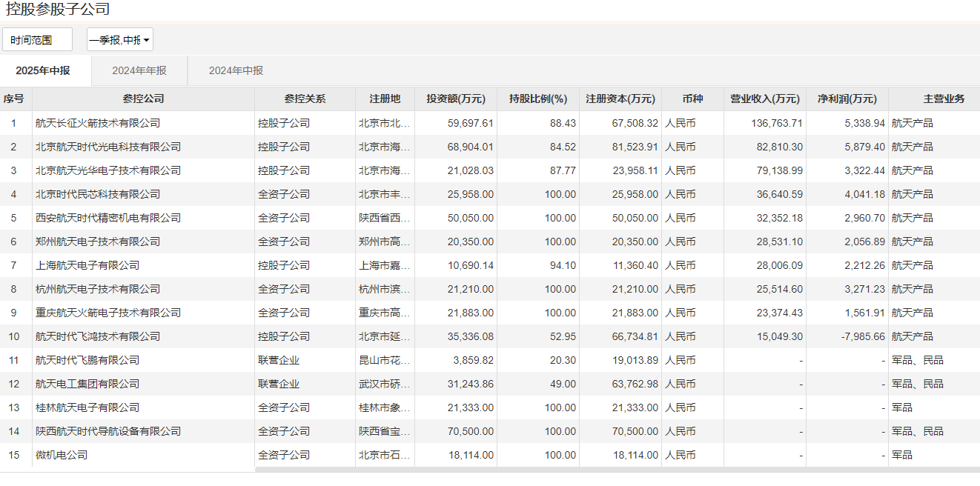Click 杭州航天电子技术有限公司 cell
980x486 pixels.
(x=98, y=289)
